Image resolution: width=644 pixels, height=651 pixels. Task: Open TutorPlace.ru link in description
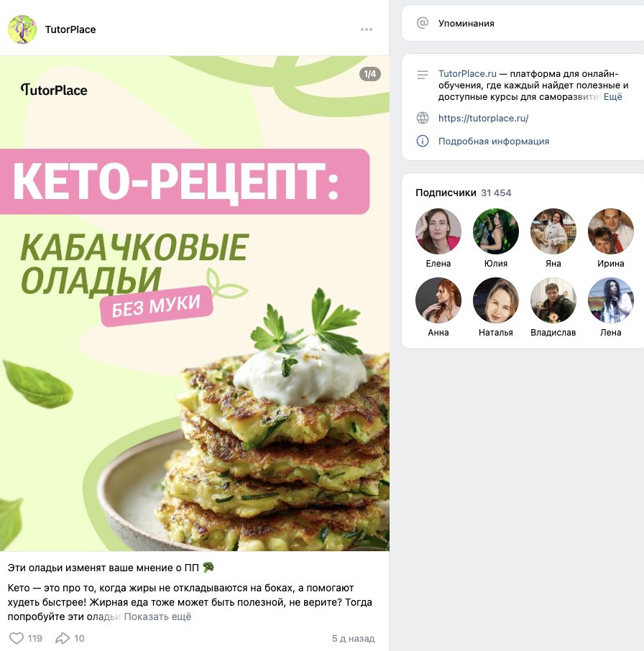click(x=467, y=73)
